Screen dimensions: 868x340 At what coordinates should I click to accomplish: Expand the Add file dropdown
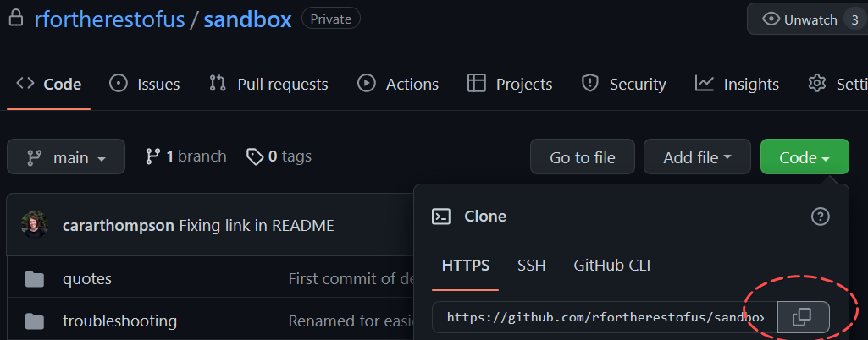point(697,157)
